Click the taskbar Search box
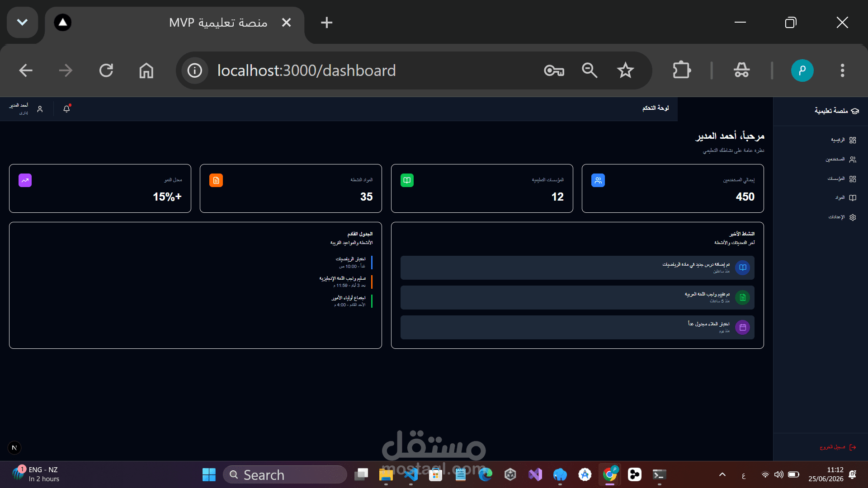868x488 pixels. pos(285,475)
